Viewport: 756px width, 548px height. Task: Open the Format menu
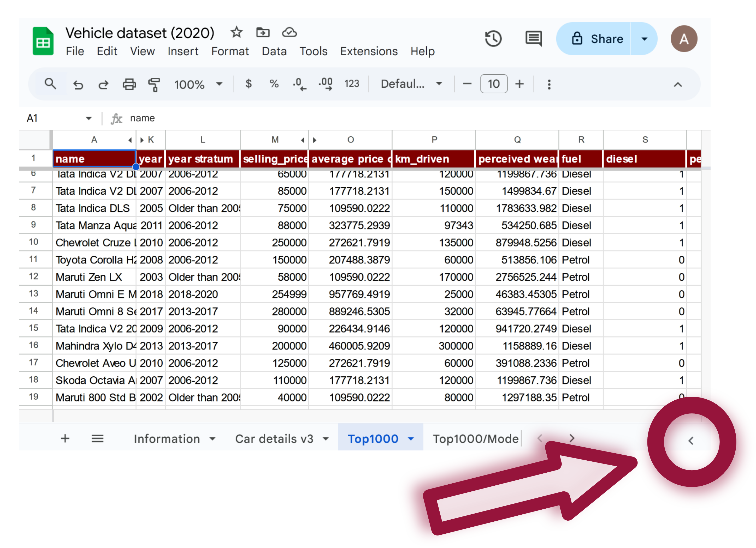[230, 51]
